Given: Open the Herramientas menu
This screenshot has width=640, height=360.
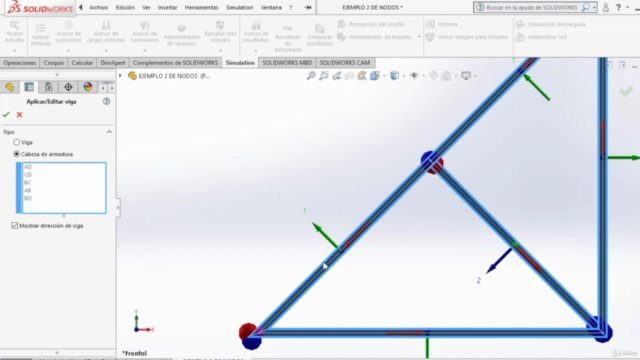Looking at the screenshot, I should [202, 7].
